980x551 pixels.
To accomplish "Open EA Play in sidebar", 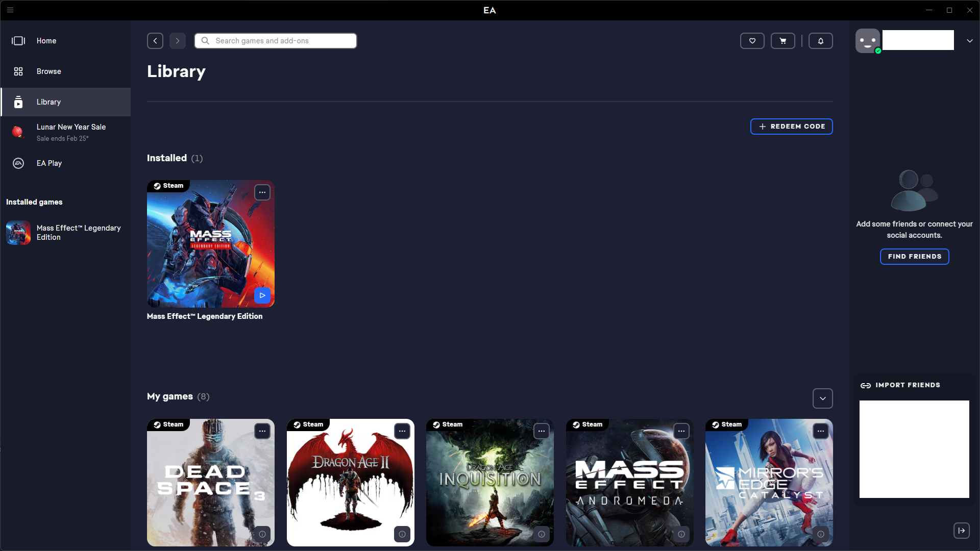I will pyautogui.click(x=49, y=163).
